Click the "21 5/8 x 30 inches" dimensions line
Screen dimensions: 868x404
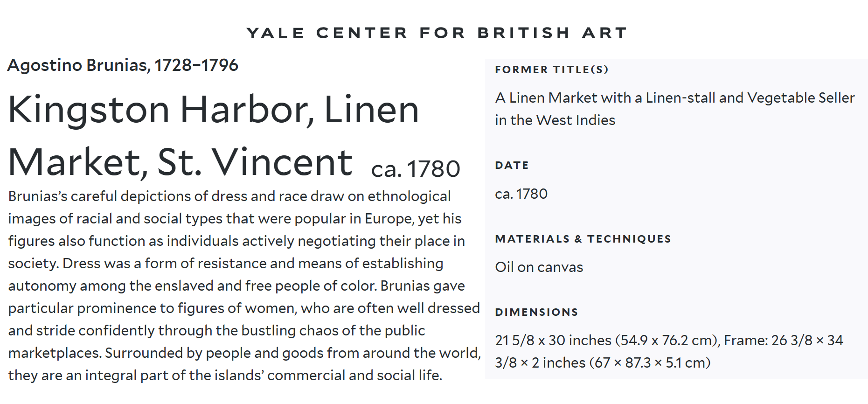pos(553,341)
